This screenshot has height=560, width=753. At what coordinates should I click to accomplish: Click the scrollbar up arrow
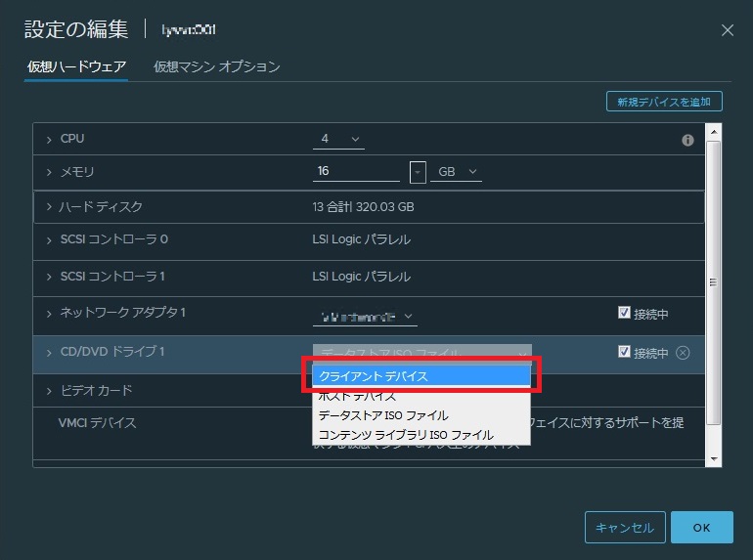point(714,132)
